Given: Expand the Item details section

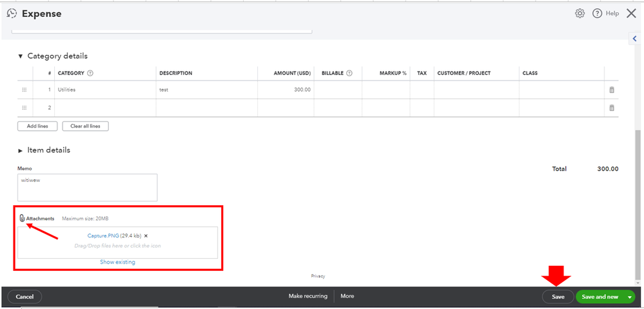Looking at the screenshot, I should tap(21, 151).
